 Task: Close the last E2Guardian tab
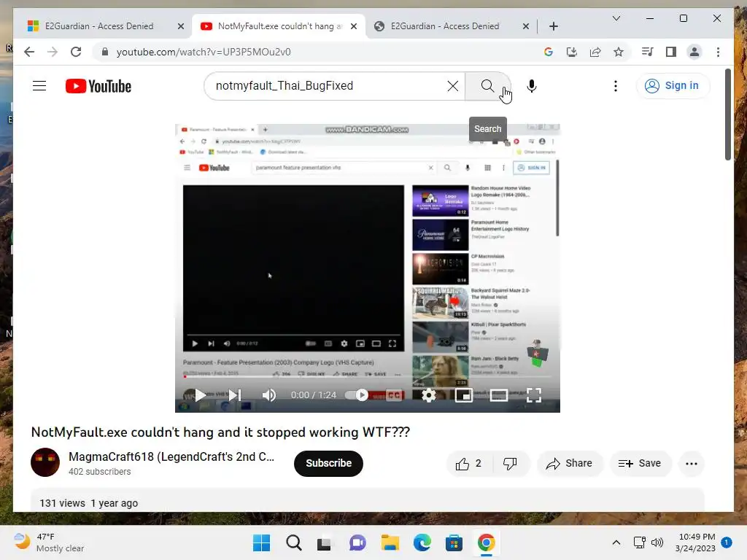point(525,27)
